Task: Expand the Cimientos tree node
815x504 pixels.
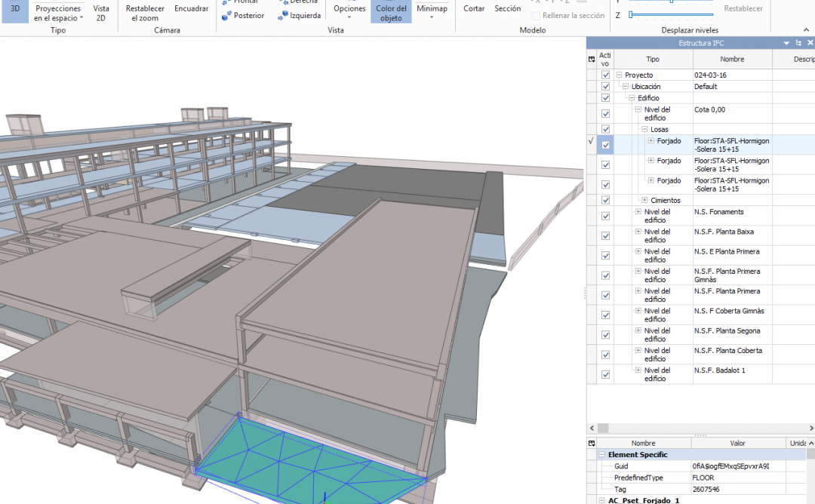Action: coord(644,200)
